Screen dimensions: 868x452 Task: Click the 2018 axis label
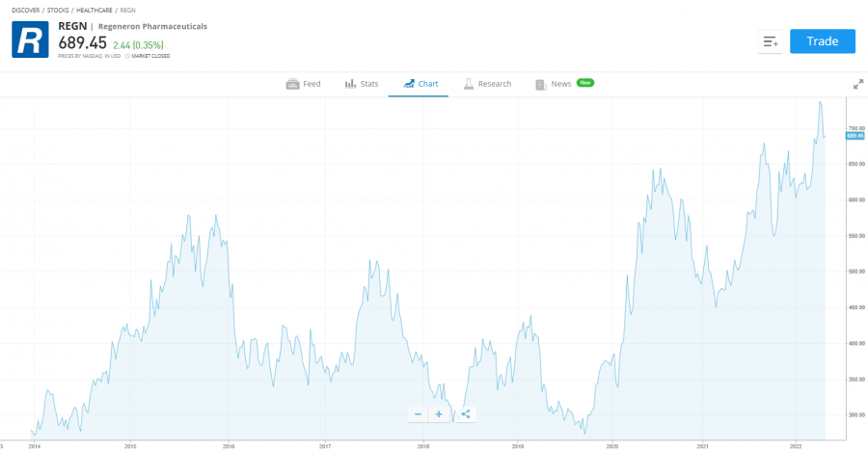tap(423, 446)
